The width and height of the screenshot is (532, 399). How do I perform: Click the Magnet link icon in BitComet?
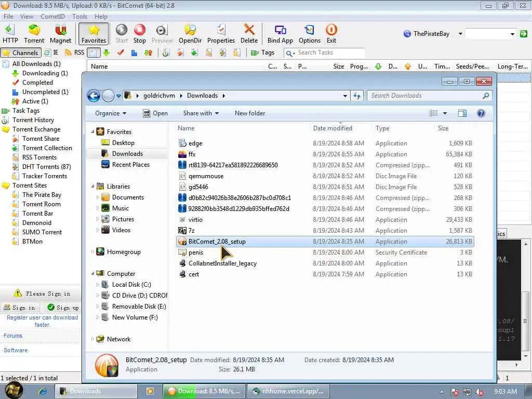click(60, 34)
